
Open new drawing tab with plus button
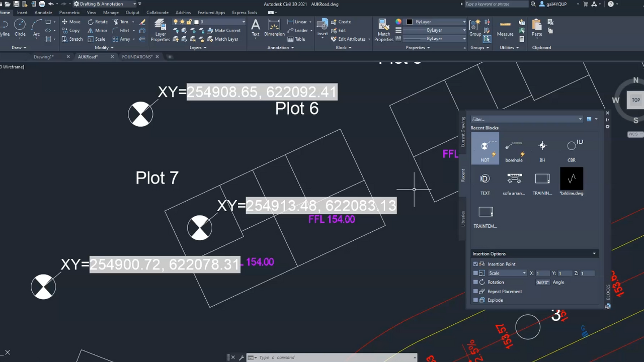click(x=170, y=57)
